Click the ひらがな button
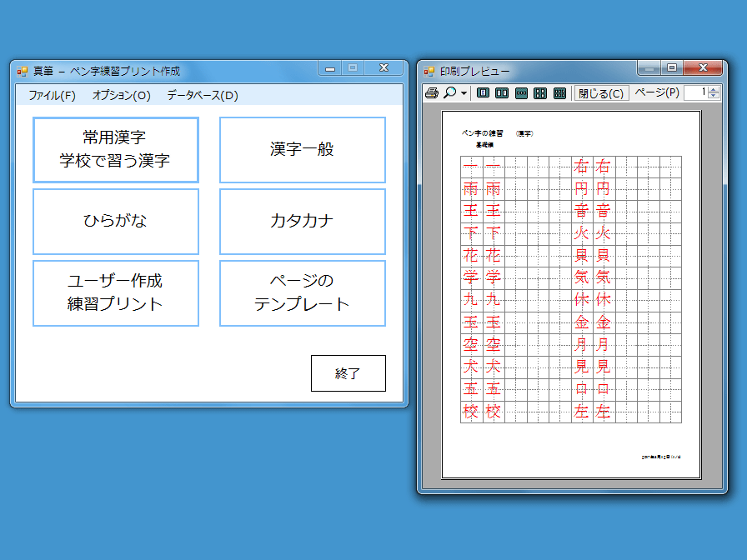This screenshot has width=747, height=560. pos(115,222)
